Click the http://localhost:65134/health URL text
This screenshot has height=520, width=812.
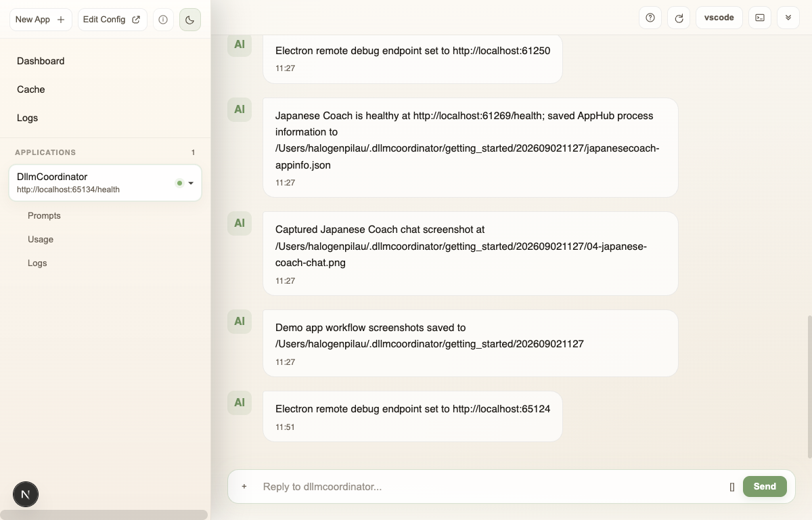(68, 190)
